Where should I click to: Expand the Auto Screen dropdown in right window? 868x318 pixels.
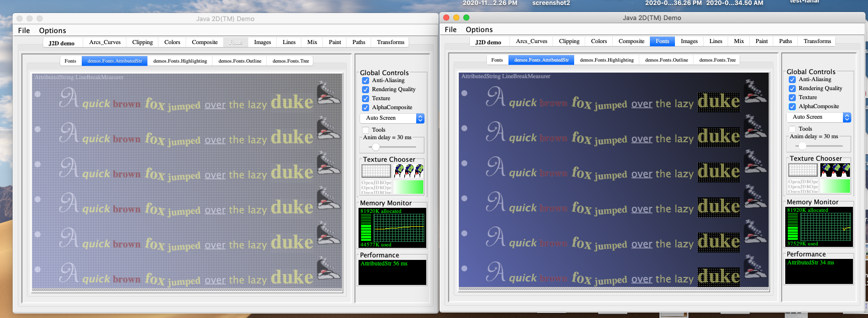pos(819,117)
